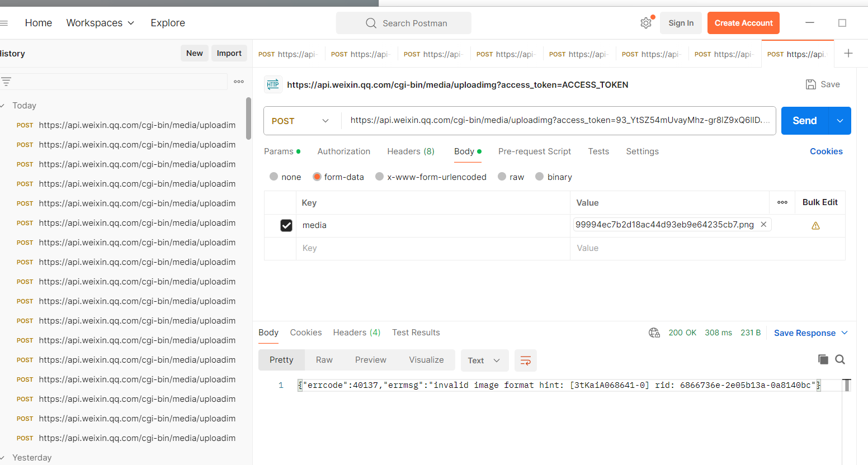Open the POST method dropdown
The height and width of the screenshot is (465, 868).
(x=301, y=121)
